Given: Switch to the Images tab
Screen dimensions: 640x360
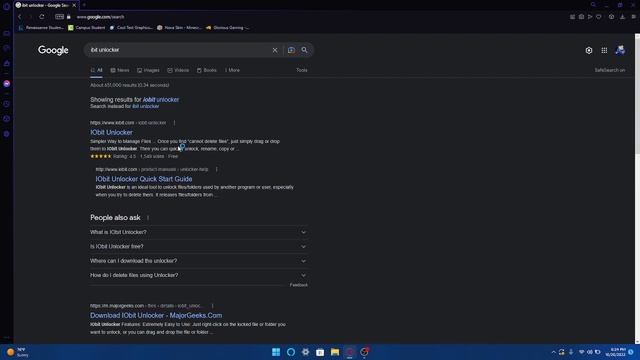Looking at the screenshot, I should [148, 70].
